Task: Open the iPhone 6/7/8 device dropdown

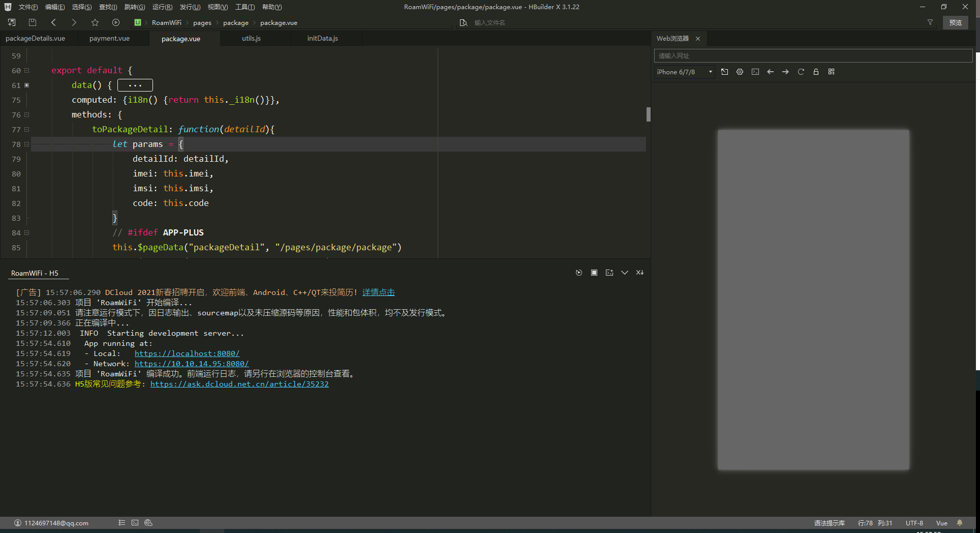Action: [x=684, y=72]
